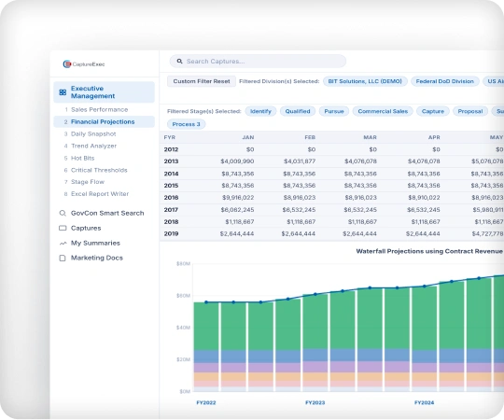This screenshot has height=420, width=504.
Task: Click the $4,031,877 FEB 2013 cell
Action: coord(300,161)
